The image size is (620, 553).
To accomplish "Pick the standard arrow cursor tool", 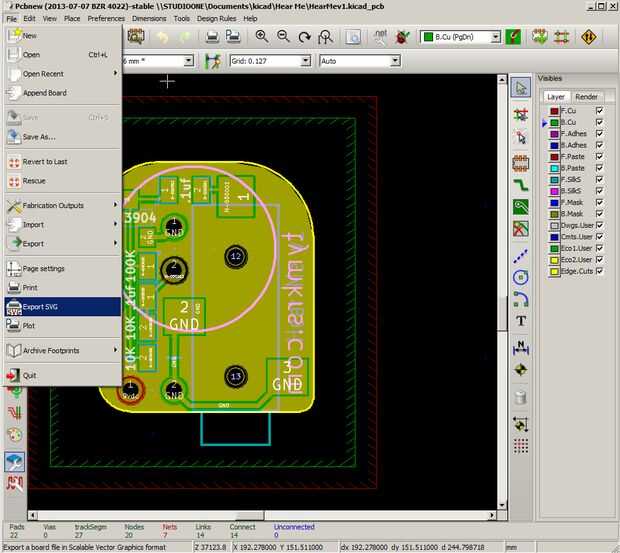I will (520, 88).
